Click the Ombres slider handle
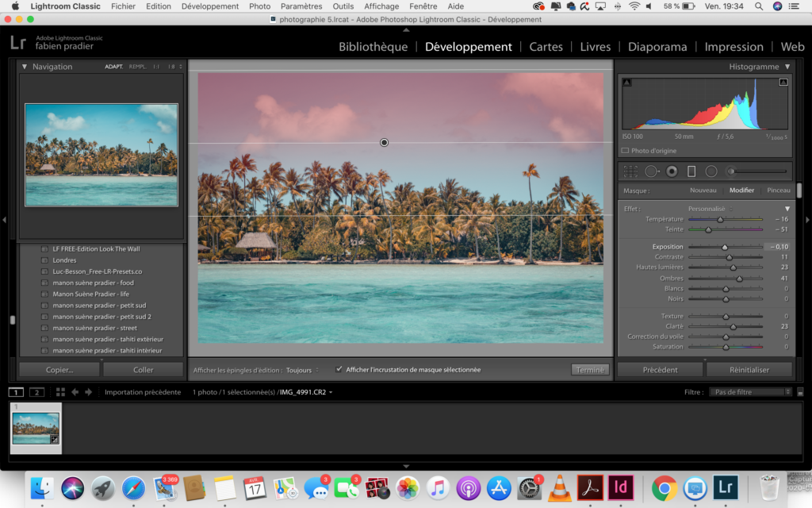The height and width of the screenshot is (508, 812). [x=740, y=279]
